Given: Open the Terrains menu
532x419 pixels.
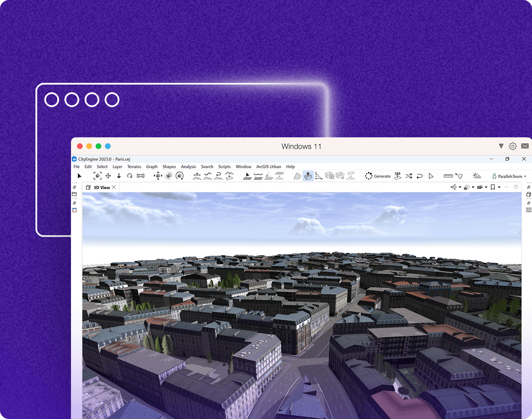Looking at the screenshot, I should pyautogui.click(x=134, y=167).
